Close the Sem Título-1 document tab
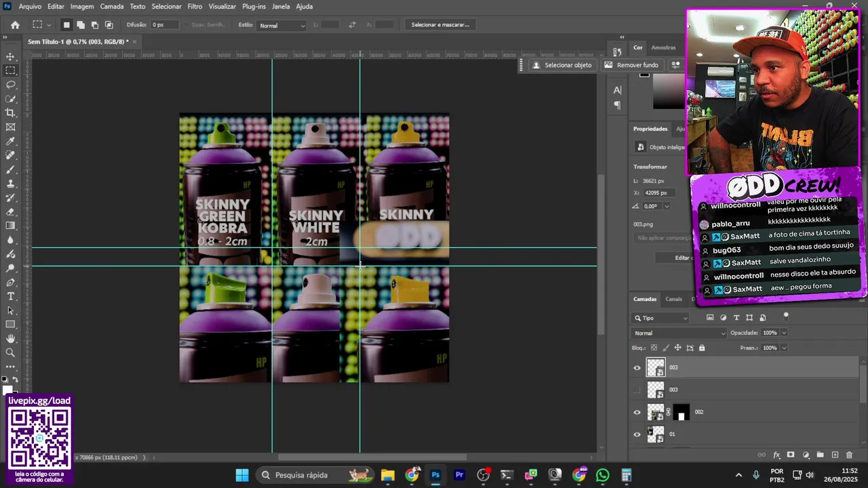Viewport: 868px width, 488px height. pyautogui.click(x=134, y=41)
